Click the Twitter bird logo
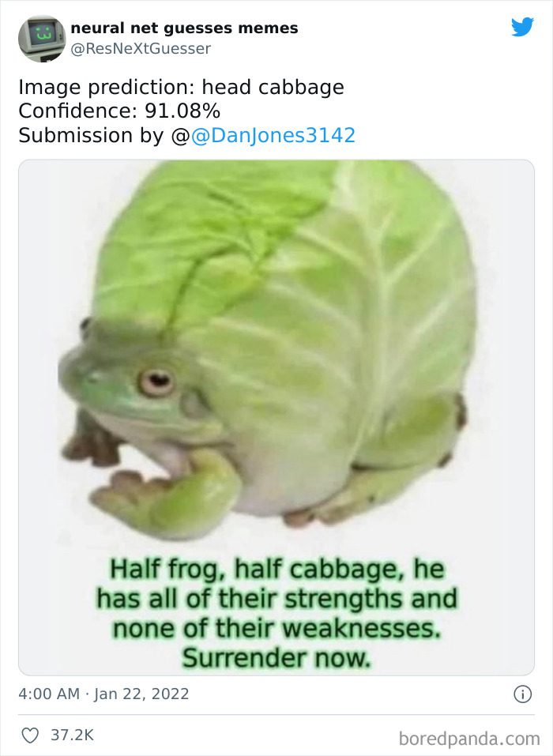Screen dimensions: 553x756 click(522, 28)
